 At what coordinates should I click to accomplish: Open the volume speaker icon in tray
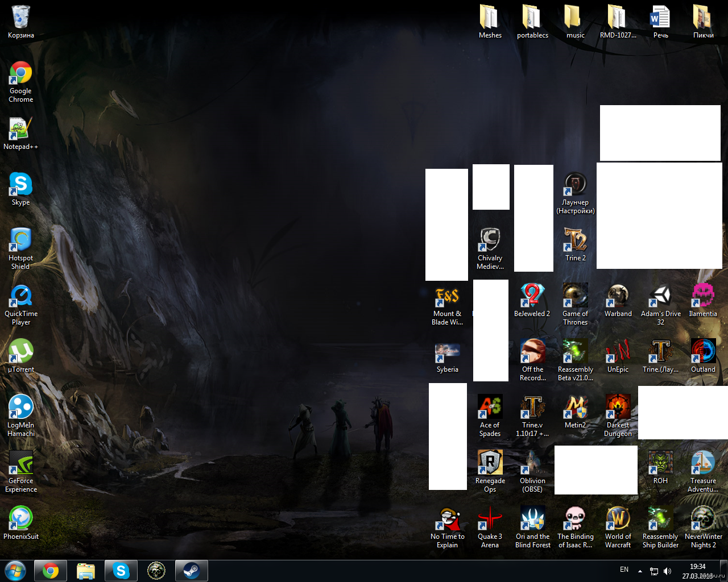point(667,571)
